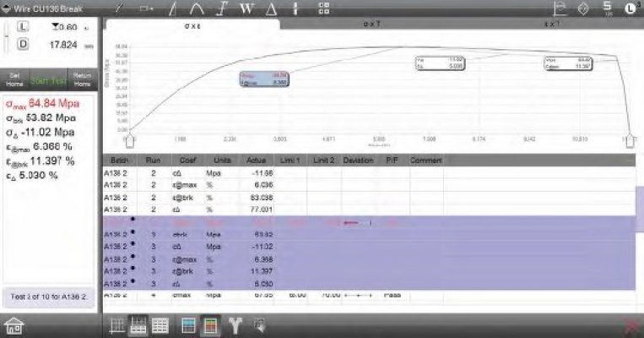
Task: Click the Coef column header
Action: point(187,161)
